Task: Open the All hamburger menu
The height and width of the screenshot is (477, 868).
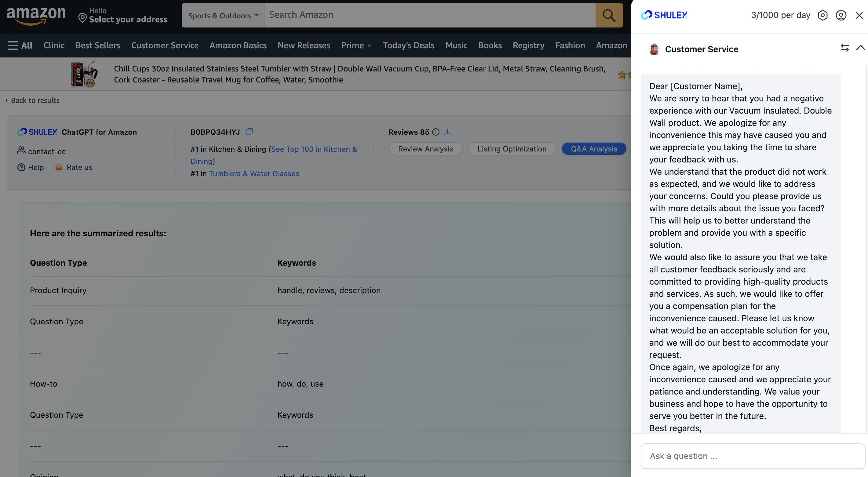Action: (20, 45)
